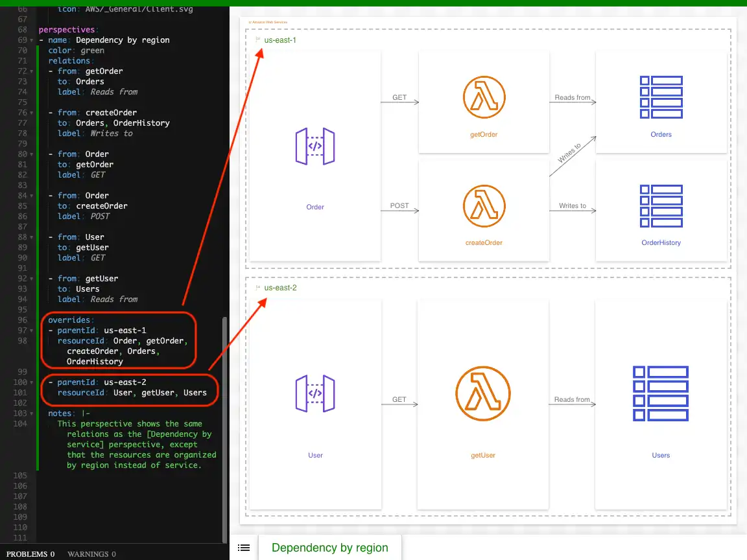
Task: Click the getUser Lambda icon
Action: point(483,393)
